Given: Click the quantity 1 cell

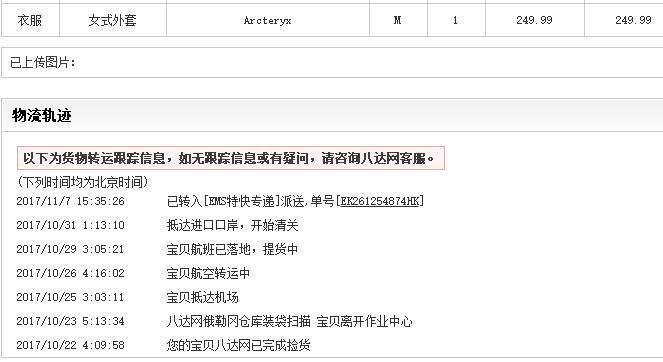Looking at the screenshot, I should [456, 20].
